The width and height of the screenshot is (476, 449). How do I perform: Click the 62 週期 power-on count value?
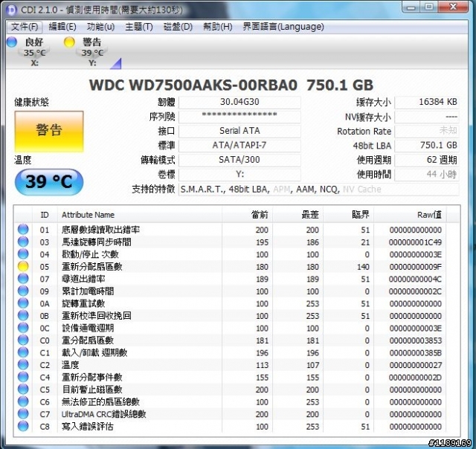pos(426,160)
